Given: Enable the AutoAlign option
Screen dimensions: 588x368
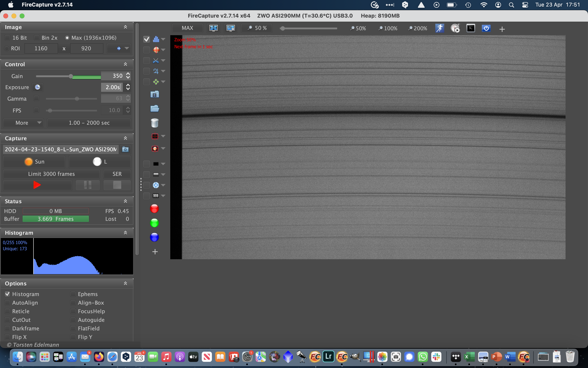Looking at the screenshot, I should click(8, 303).
